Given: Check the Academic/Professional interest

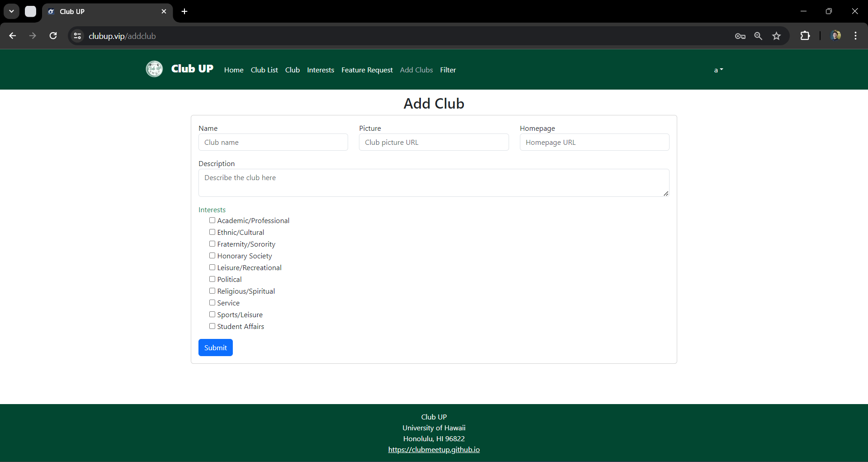Looking at the screenshot, I should [x=212, y=220].
